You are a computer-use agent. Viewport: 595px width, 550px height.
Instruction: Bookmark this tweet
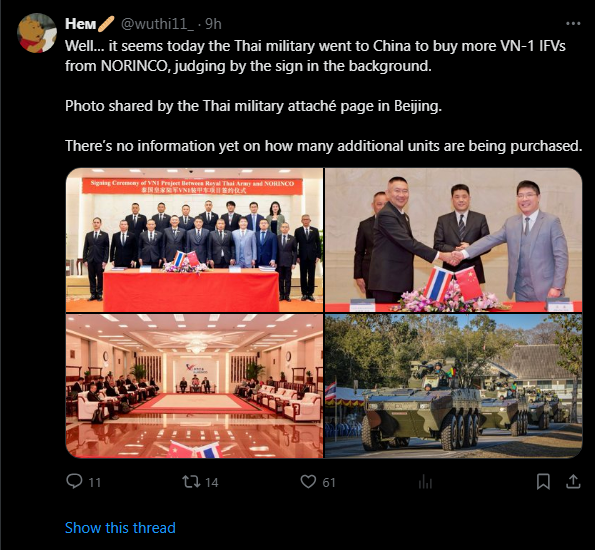pos(543,482)
